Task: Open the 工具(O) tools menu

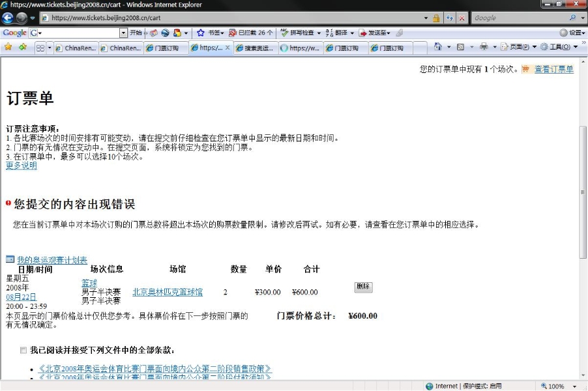Action: pyautogui.click(x=559, y=47)
